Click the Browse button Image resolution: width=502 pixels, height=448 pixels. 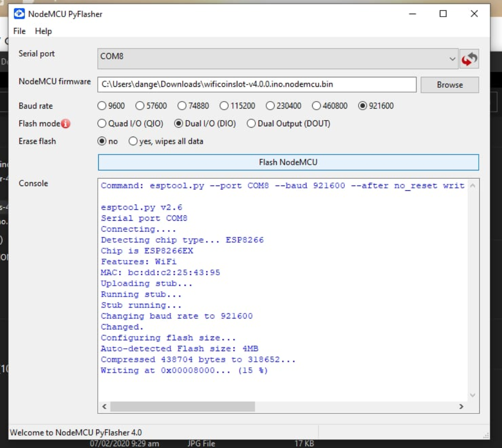[449, 85]
